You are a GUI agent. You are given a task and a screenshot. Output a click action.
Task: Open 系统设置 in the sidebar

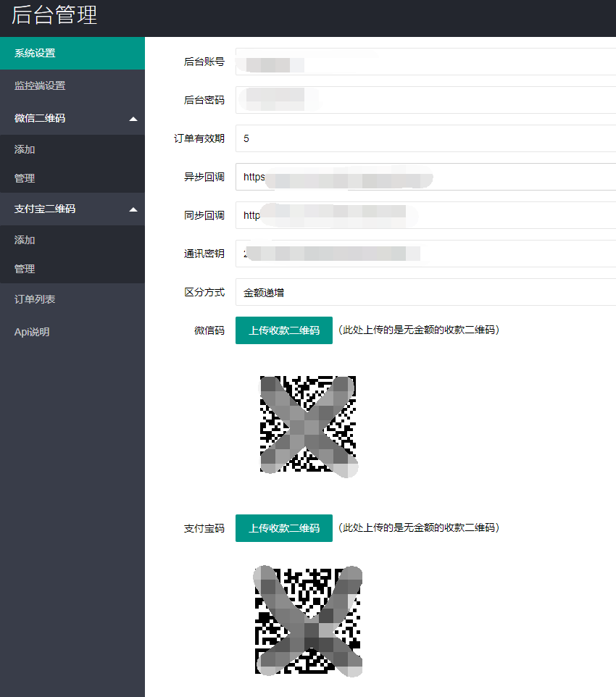pyautogui.click(x=72, y=53)
